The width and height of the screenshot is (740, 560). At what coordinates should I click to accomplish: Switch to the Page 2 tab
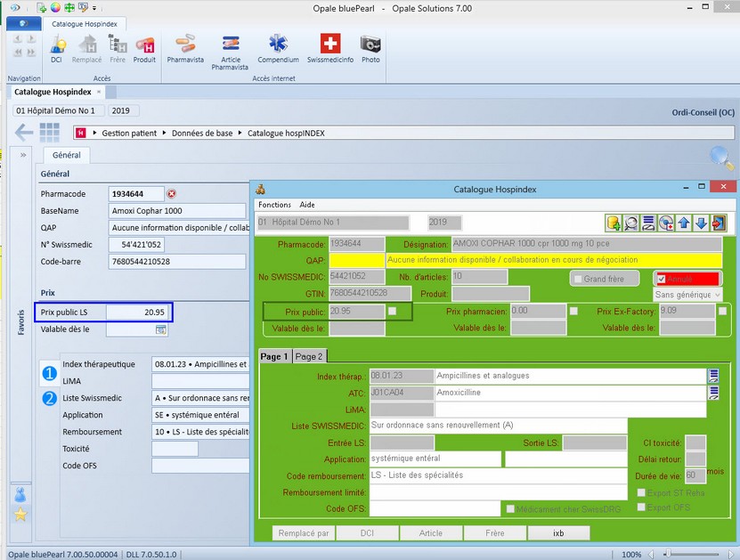[x=309, y=357]
